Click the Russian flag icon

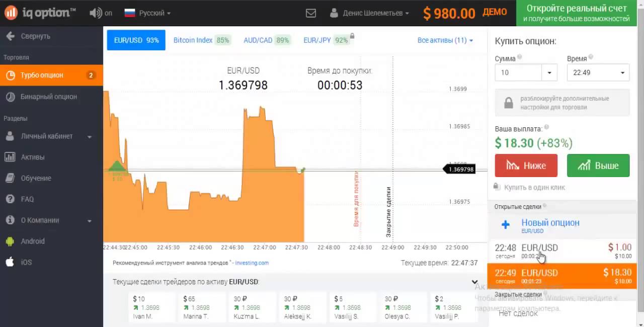coord(130,13)
